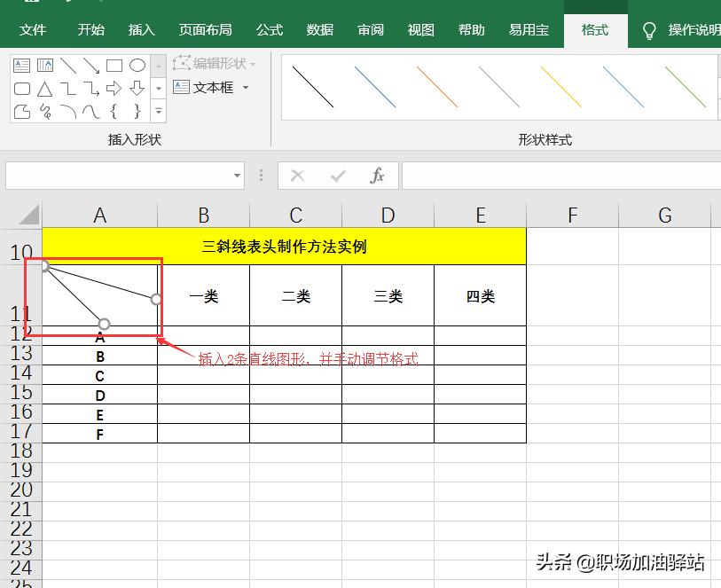Select the freeform scribble shape tool
The image size is (721, 588).
pos(47,112)
